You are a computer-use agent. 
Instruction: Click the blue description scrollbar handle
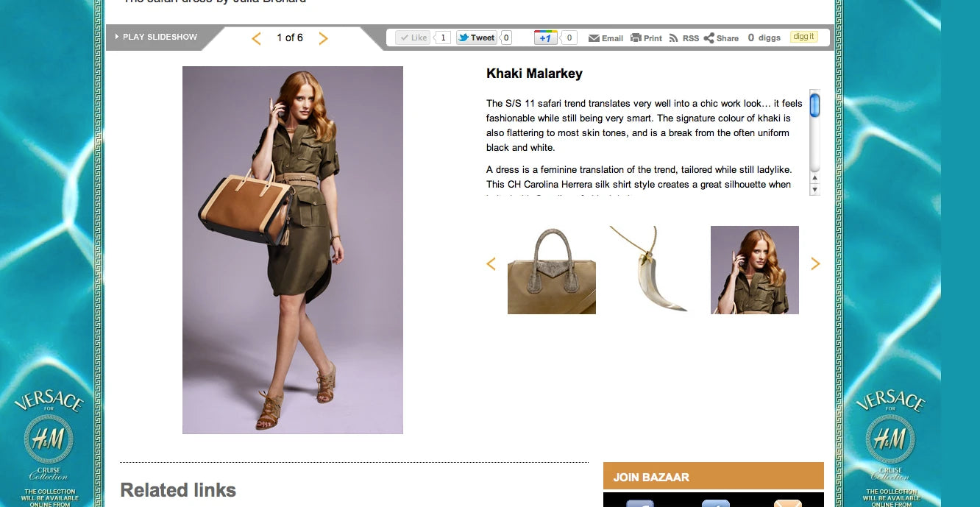pos(814,105)
